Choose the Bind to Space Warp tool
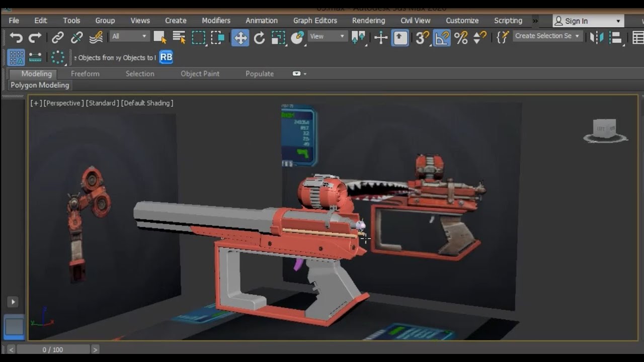Screen dimensions: 644x362 [96, 37]
